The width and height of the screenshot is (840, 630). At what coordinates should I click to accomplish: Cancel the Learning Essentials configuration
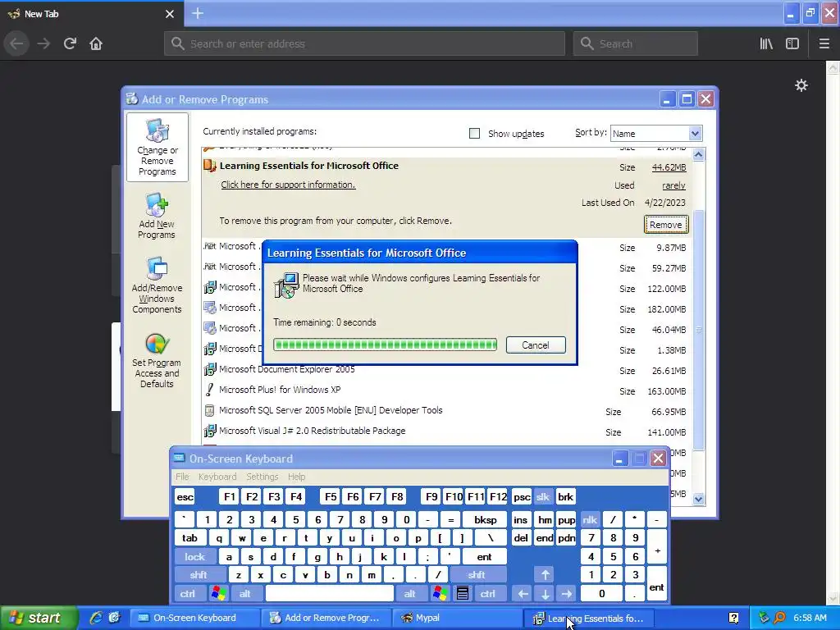pos(535,345)
